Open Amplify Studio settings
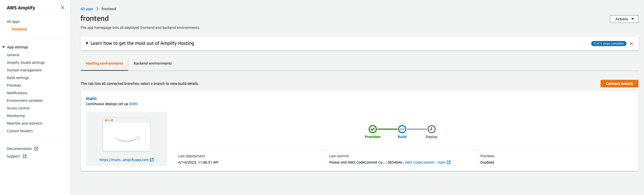 [26, 63]
